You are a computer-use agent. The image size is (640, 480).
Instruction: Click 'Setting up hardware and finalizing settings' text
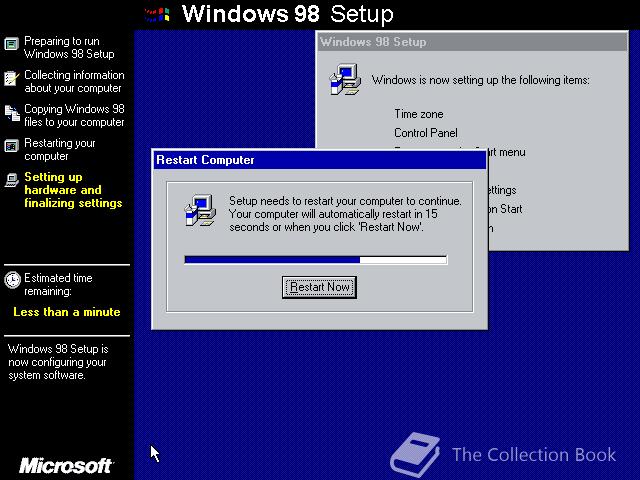click(x=73, y=190)
